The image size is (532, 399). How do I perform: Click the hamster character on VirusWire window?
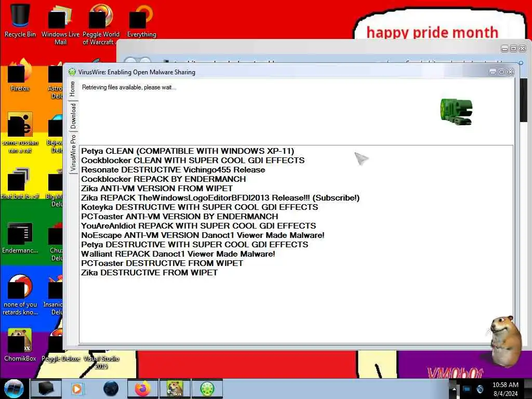click(x=506, y=341)
